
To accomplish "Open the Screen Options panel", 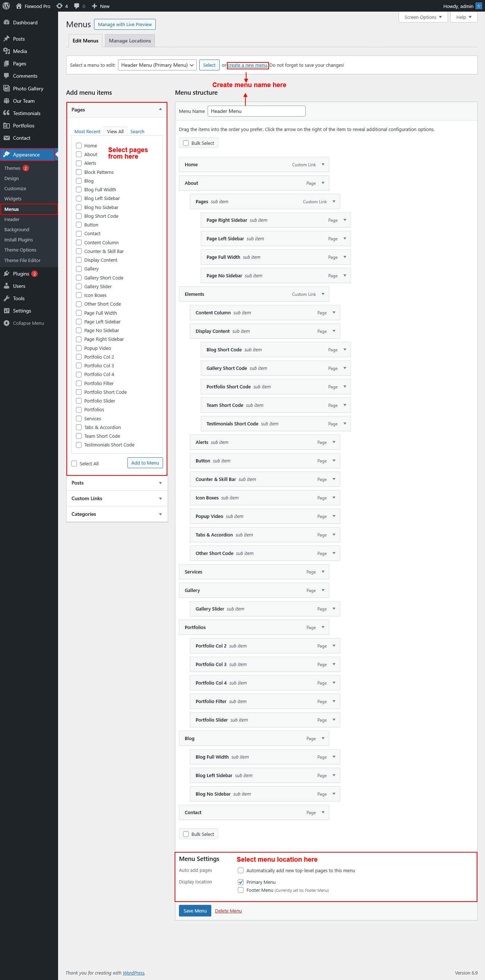I will click(423, 17).
